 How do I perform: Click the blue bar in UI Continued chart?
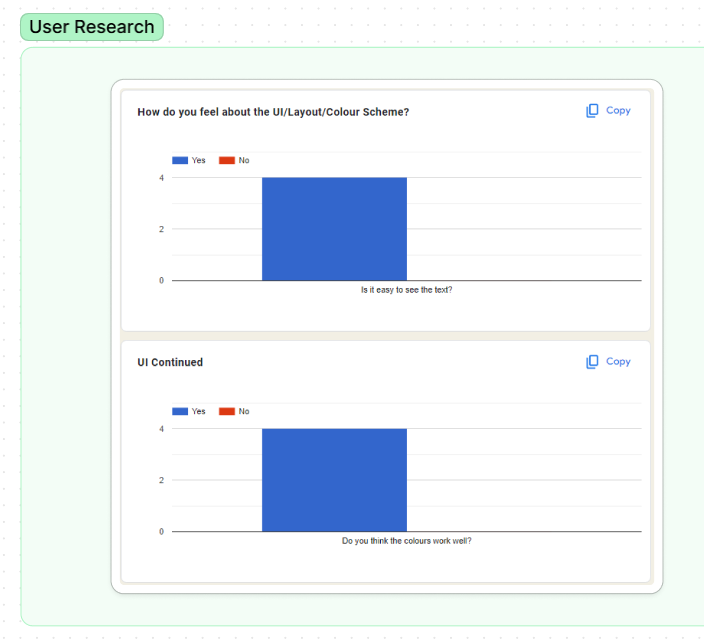[334, 480]
